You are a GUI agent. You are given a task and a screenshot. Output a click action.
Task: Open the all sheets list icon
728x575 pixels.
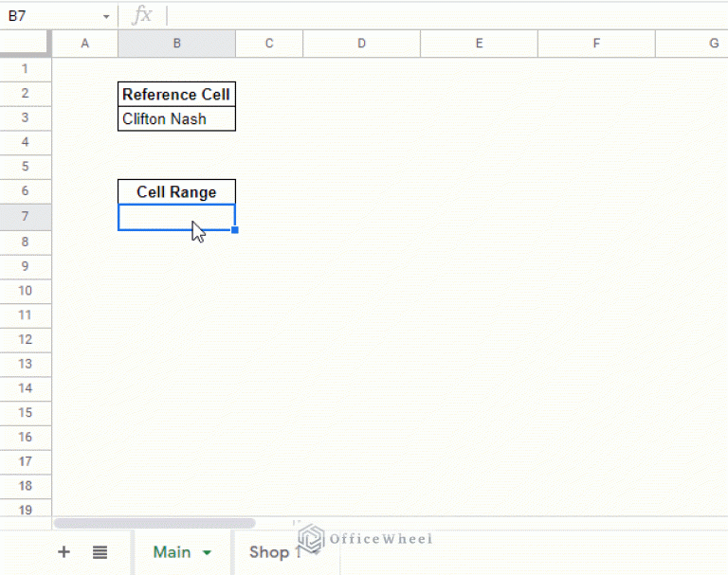point(100,552)
